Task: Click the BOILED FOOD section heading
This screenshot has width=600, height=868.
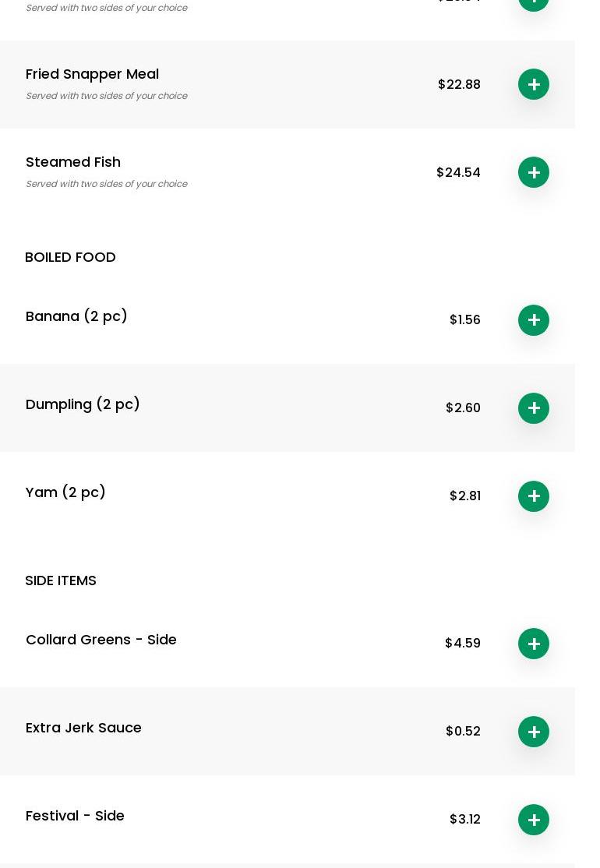Action: [70, 257]
